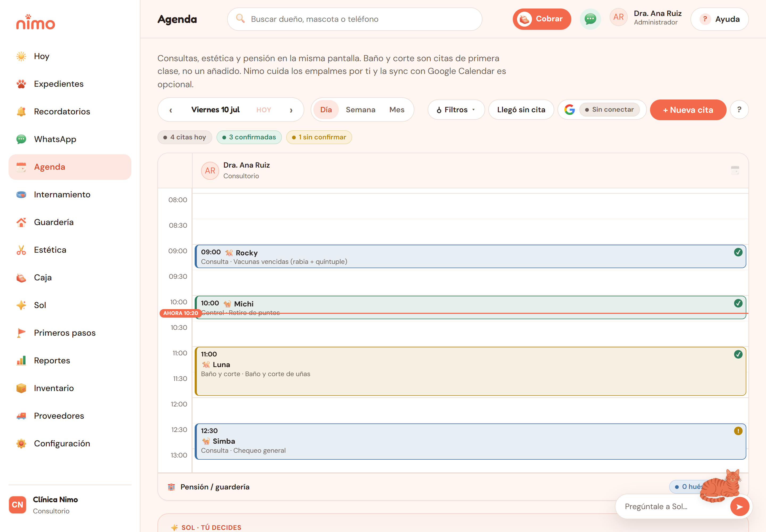The height and width of the screenshot is (532, 766).
Task: Open the Hoy sun icon
Action: pos(21,56)
